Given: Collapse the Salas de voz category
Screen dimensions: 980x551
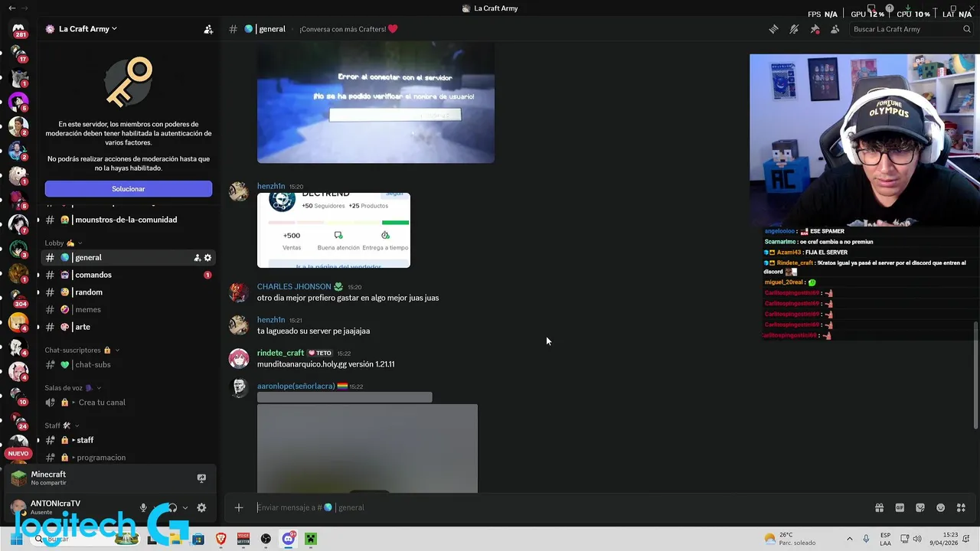Looking at the screenshot, I should tap(73, 388).
